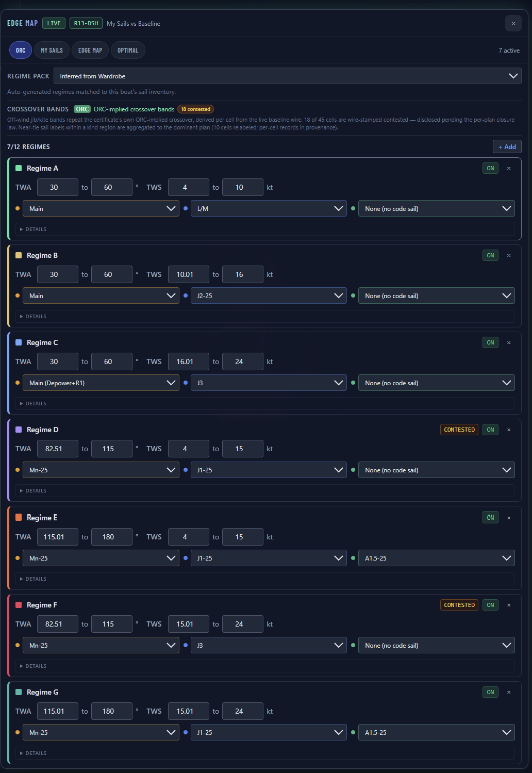
Task: Open Regime B None code sail dropdown
Action: (x=437, y=295)
